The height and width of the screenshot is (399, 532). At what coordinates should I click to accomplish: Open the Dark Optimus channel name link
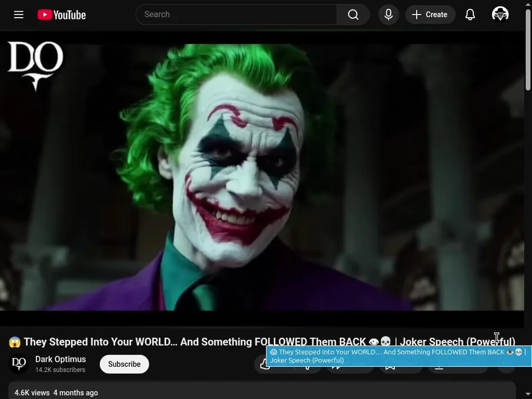(x=60, y=359)
